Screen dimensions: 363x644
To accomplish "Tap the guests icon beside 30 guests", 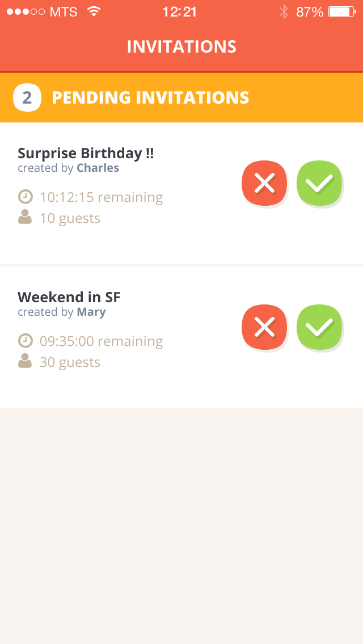I will click(25, 361).
